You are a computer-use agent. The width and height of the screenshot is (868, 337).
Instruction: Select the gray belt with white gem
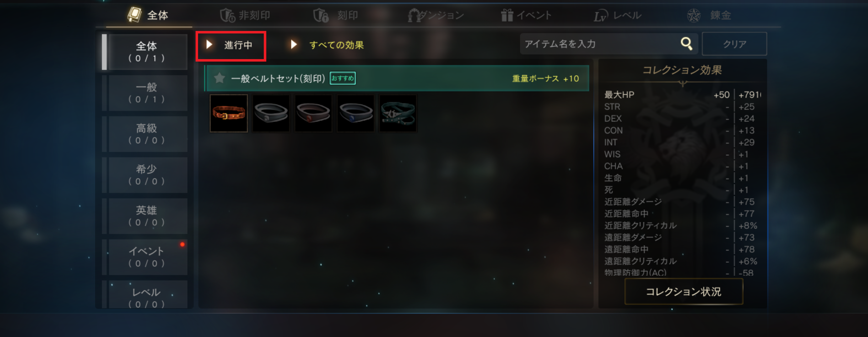click(x=271, y=113)
